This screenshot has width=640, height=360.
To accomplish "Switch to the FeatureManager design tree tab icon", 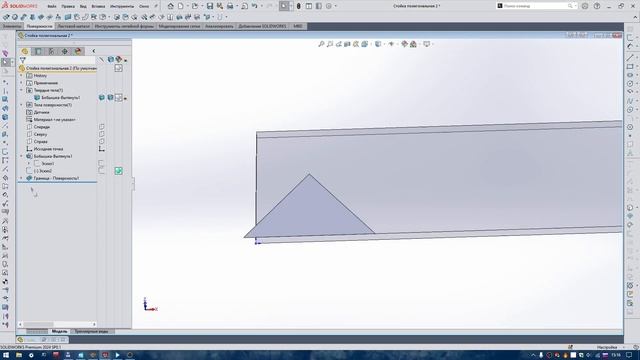I will [25, 51].
